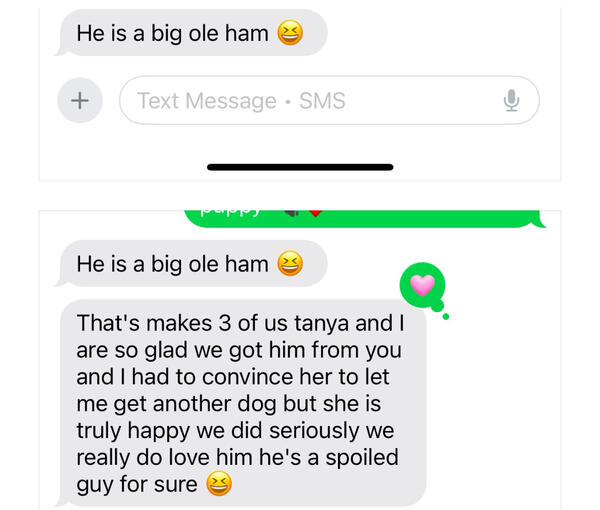
Task: Click the word 'tanya' in the long message
Action: pyautogui.click(x=321, y=324)
